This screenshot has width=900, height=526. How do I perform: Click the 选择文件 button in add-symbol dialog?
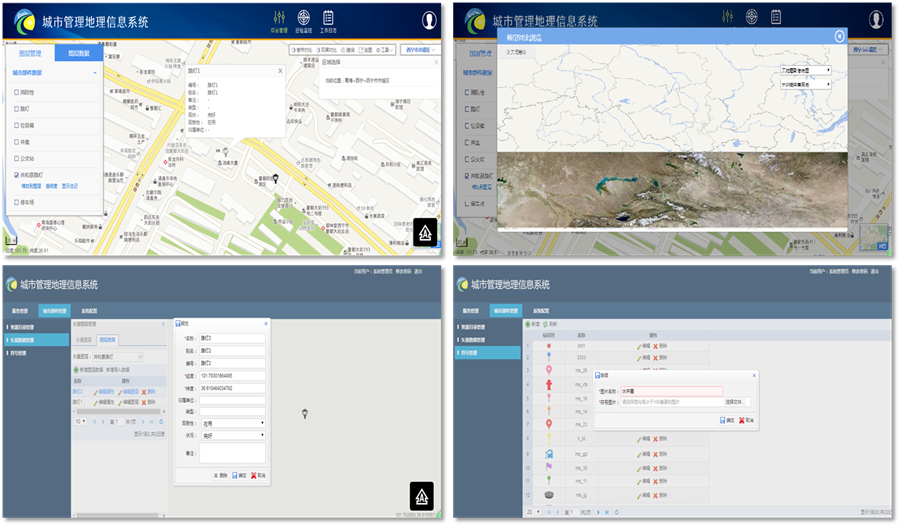click(734, 402)
